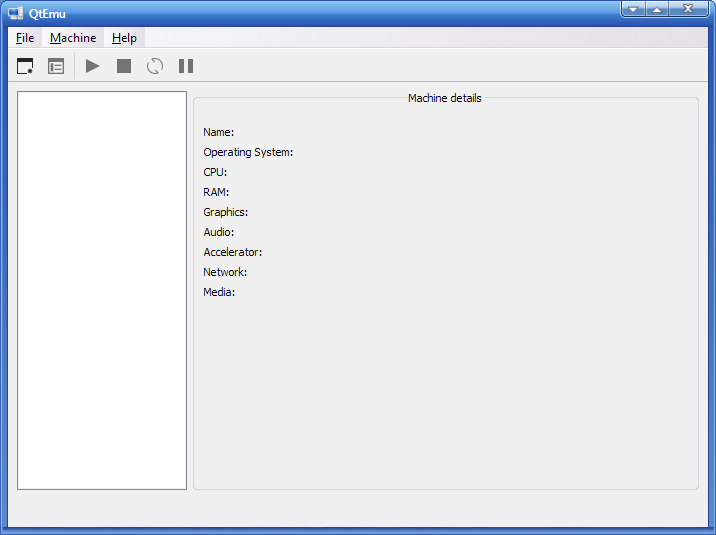716x535 pixels.
Task: Click the CPU: label
Action: click(x=215, y=173)
